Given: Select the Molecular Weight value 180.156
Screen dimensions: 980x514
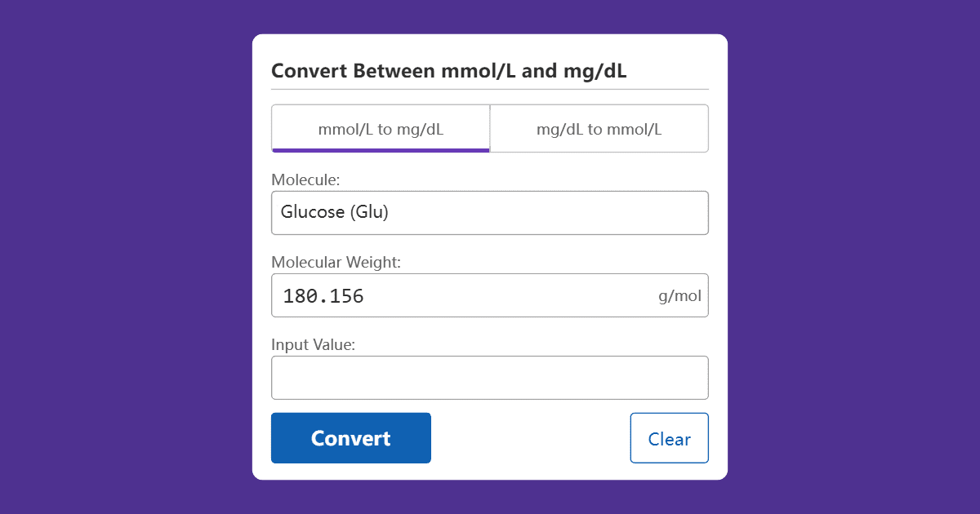Looking at the screenshot, I should click(322, 295).
